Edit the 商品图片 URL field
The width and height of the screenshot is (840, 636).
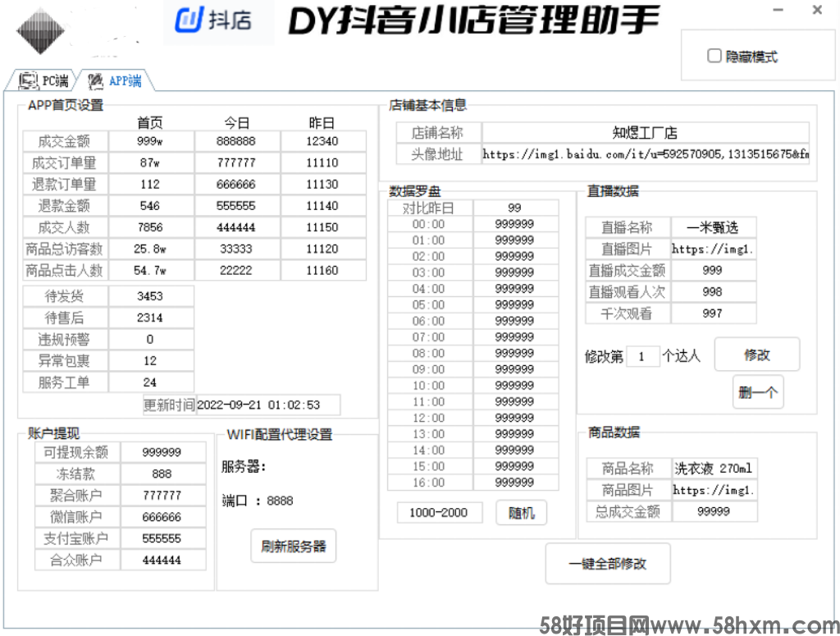[x=714, y=490]
